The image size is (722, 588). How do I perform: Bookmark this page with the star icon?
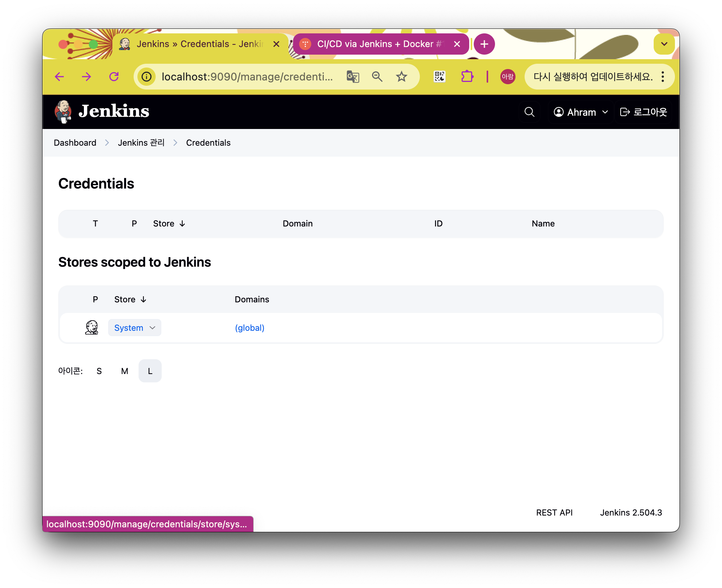click(x=401, y=77)
